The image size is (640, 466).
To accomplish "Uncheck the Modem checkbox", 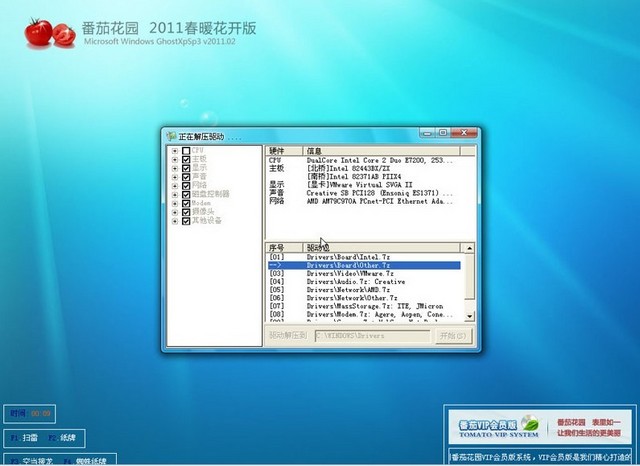I will point(186,203).
